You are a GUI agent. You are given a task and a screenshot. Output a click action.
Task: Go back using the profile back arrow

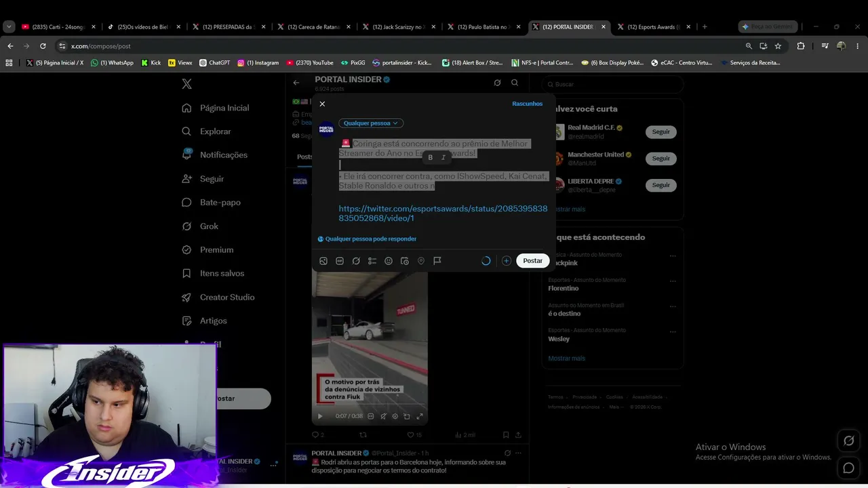pyautogui.click(x=296, y=83)
